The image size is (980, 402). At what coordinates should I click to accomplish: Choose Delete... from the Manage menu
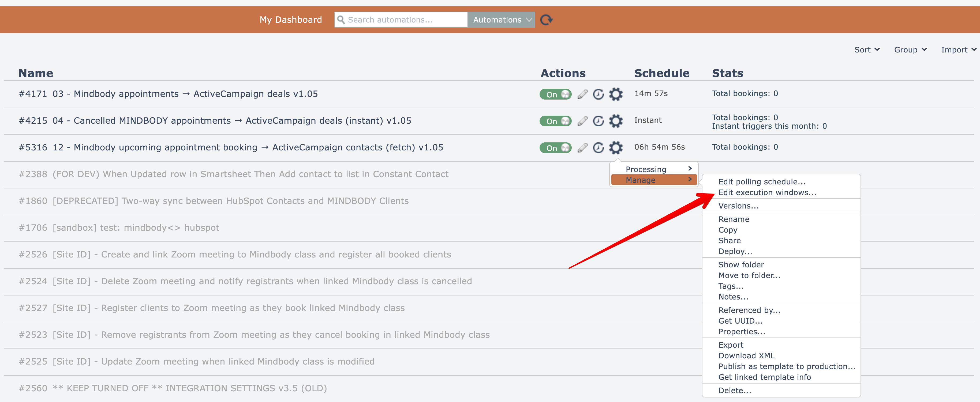coord(734,390)
